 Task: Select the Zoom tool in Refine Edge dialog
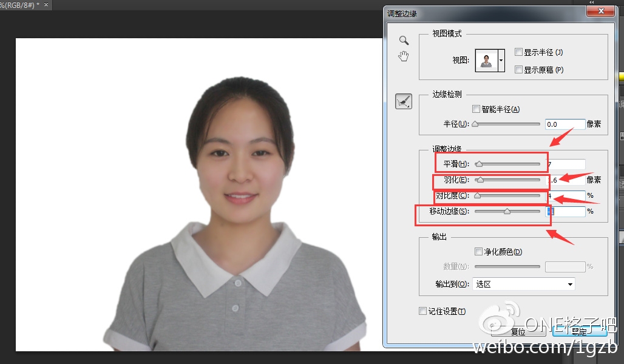click(x=403, y=40)
